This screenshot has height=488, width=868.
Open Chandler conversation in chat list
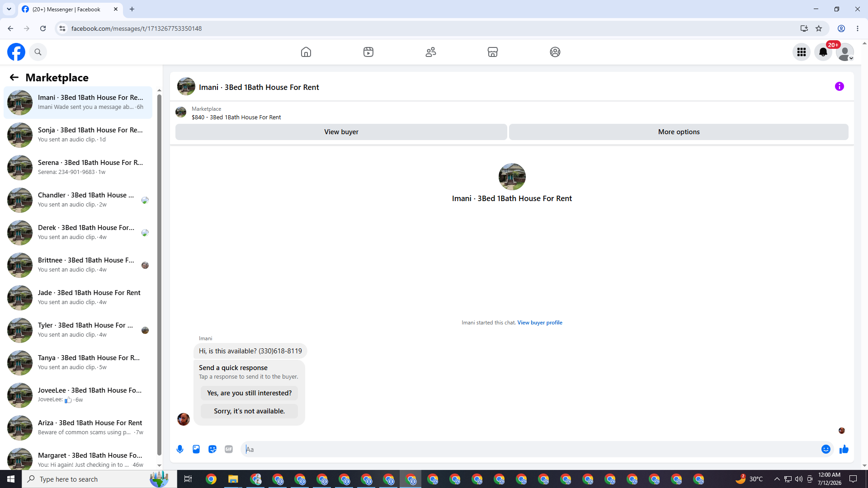[78, 200]
